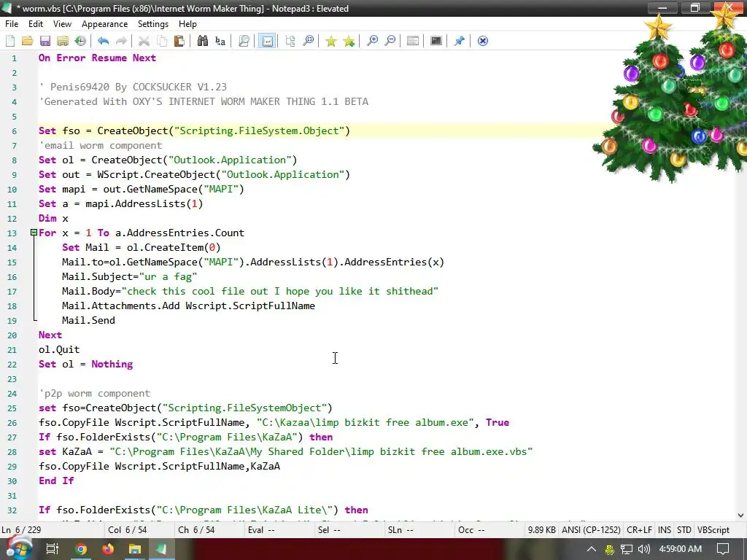Create a new file with toolbar icon
The width and height of the screenshot is (747, 560).
click(10, 41)
